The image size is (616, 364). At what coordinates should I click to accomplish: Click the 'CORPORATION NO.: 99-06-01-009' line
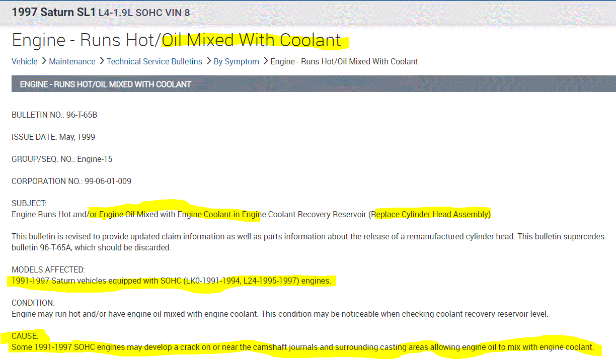tap(71, 181)
